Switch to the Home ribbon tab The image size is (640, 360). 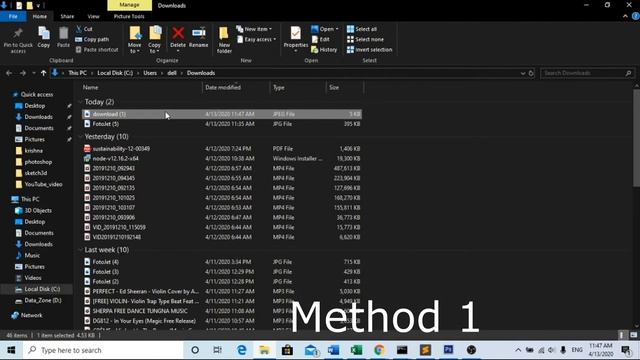coord(40,16)
